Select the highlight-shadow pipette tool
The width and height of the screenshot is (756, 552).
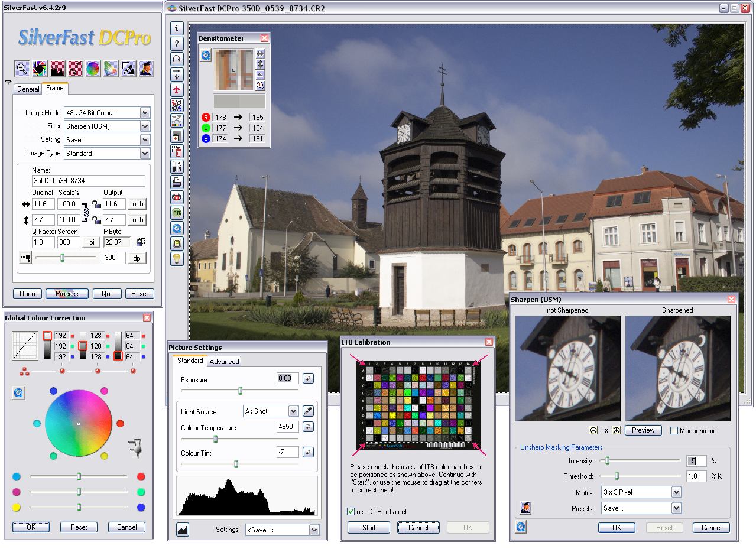coord(128,69)
